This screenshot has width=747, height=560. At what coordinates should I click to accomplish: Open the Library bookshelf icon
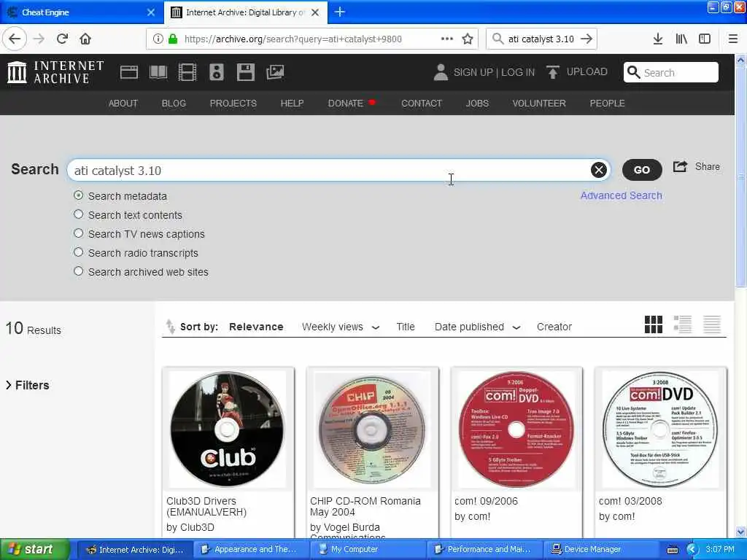(681, 39)
